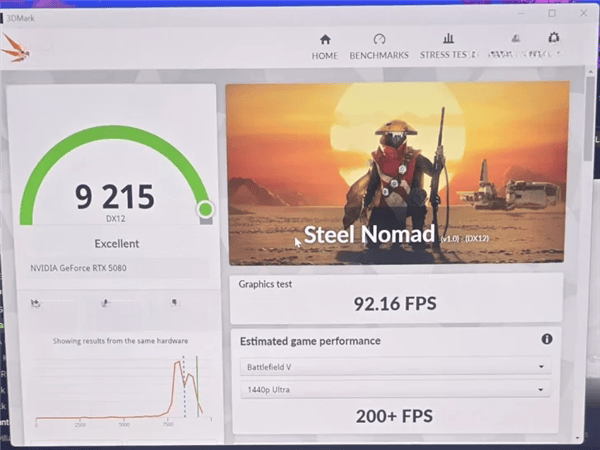Click the your-score icon above the chart
This screenshot has height=450, width=600.
(35, 304)
